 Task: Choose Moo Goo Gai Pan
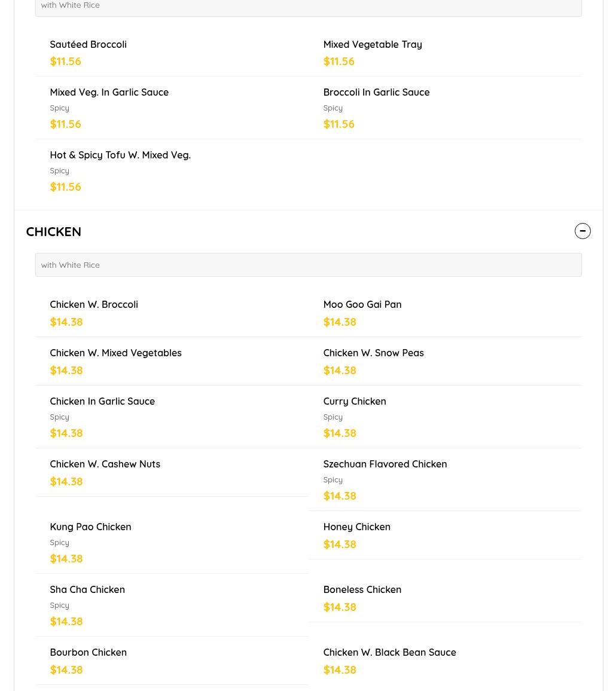(x=362, y=305)
